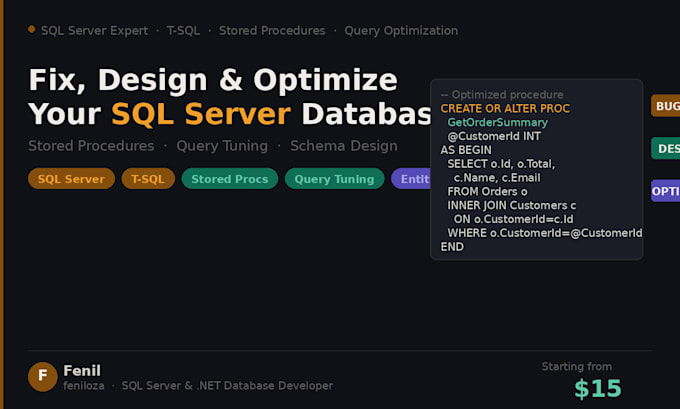Select the Query Tuning green tag
This screenshot has height=409, width=680.
334,179
